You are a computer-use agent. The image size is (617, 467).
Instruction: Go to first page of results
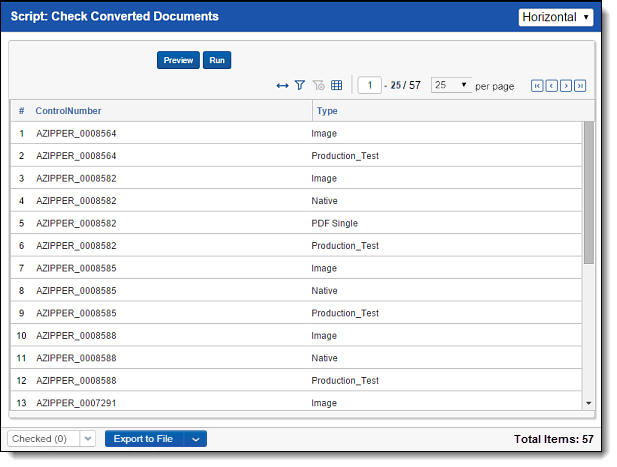[x=537, y=86]
